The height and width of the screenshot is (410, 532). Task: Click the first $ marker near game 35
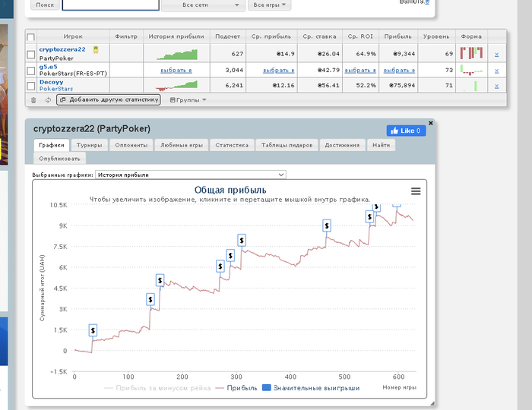pyautogui.click(x=93, y=330)
